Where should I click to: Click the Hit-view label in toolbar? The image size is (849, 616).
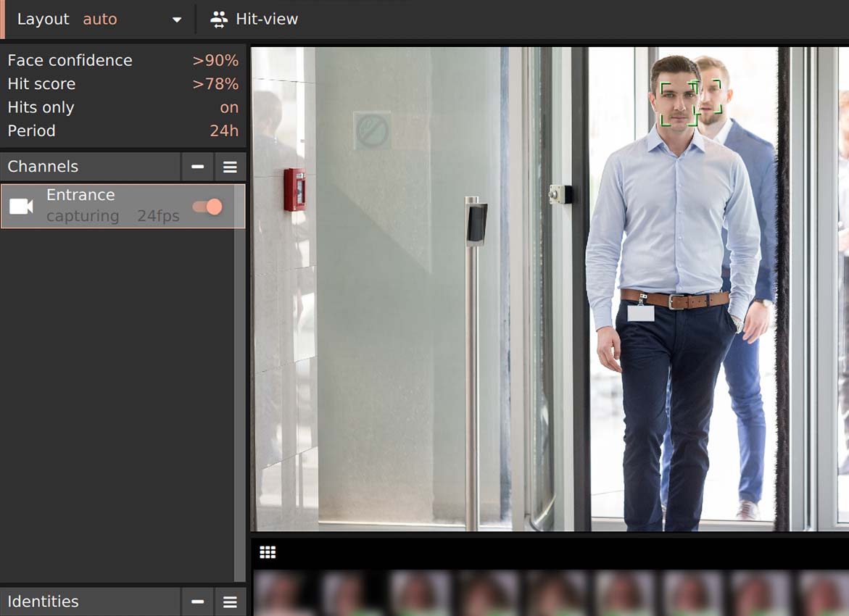pos(267,20)
